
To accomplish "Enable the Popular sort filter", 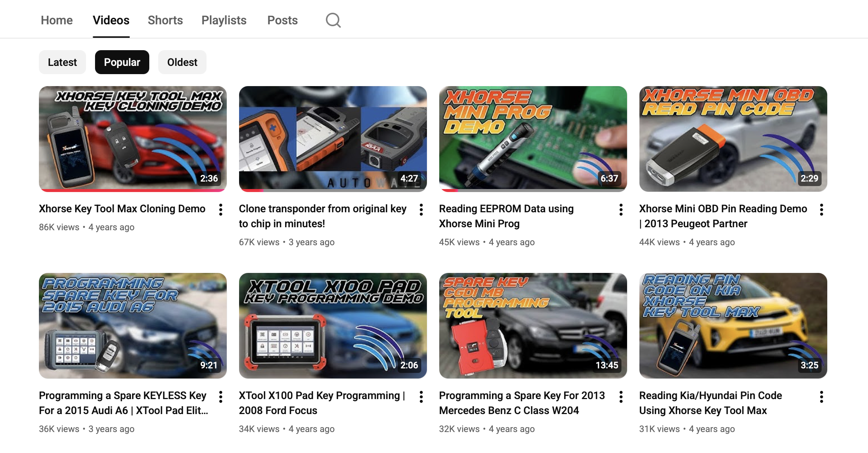I will click(122, 62).
